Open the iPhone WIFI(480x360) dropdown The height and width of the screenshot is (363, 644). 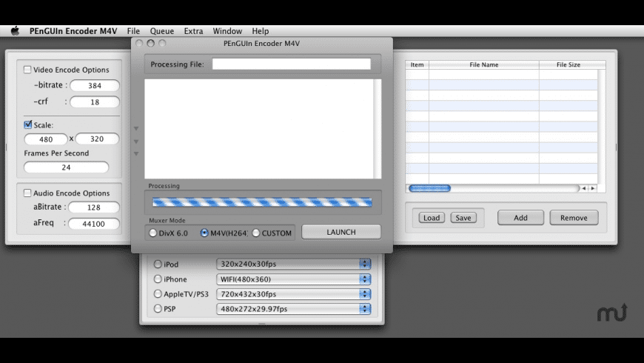[294, 279]
